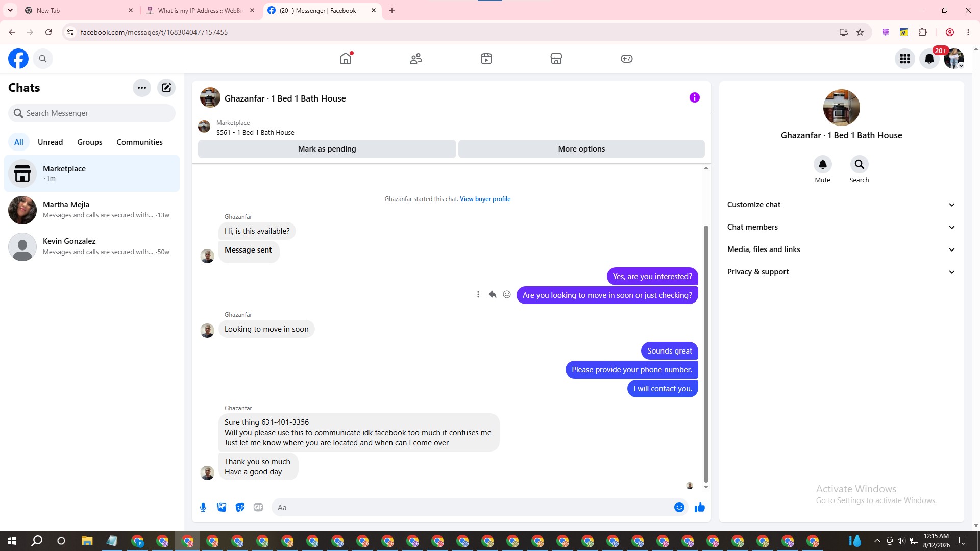Open Kevin Gonzalez conversation

click(x=92, y=247)
